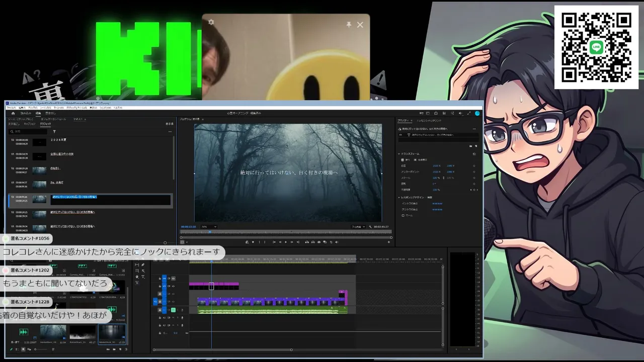Click the blue timecode 00:00:22:10
This screenshot has width=644, height=362.
click(189, 227)
